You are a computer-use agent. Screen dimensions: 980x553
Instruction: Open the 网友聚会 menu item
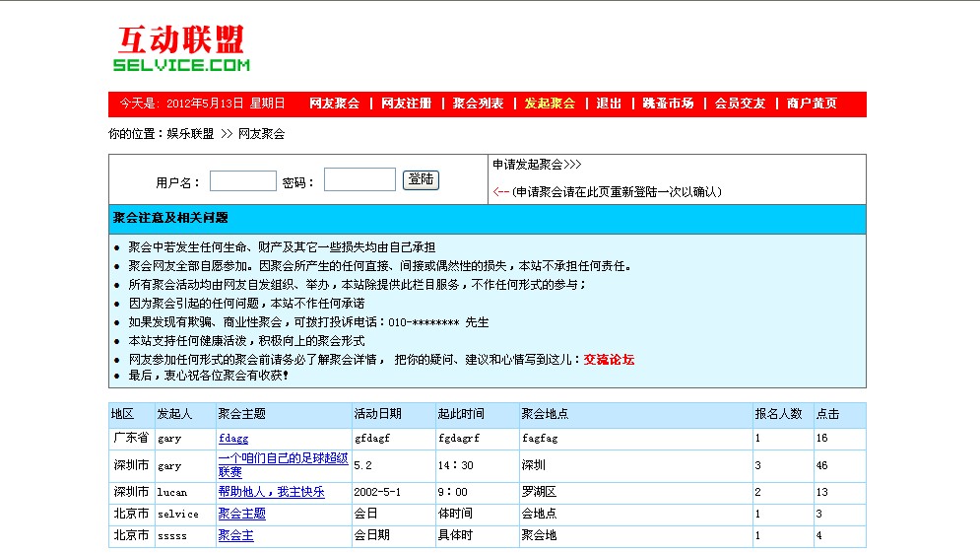coord(334,104)
